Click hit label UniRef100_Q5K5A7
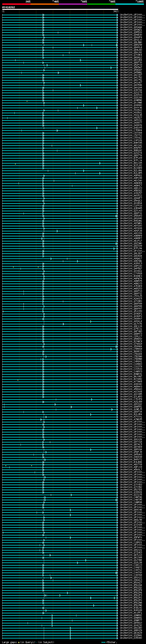This screenshot has width=146, height=644. click(131, 67)
